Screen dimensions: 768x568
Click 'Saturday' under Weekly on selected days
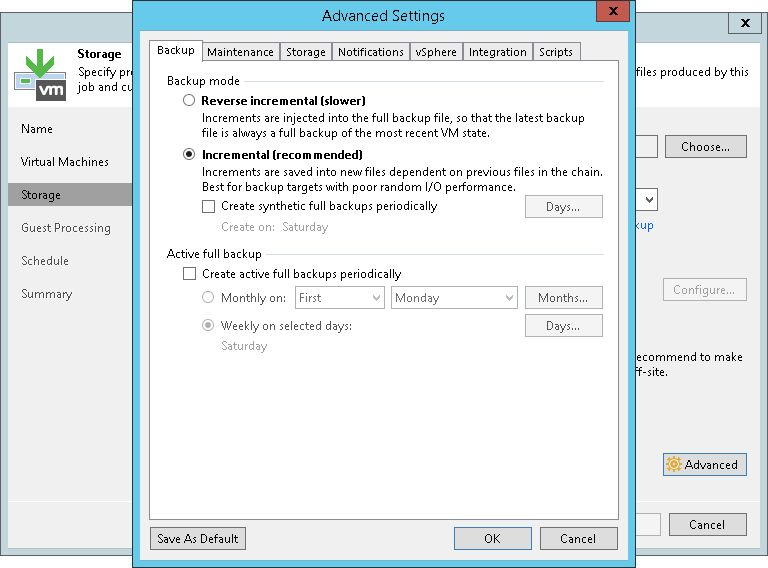coord(244,346)
